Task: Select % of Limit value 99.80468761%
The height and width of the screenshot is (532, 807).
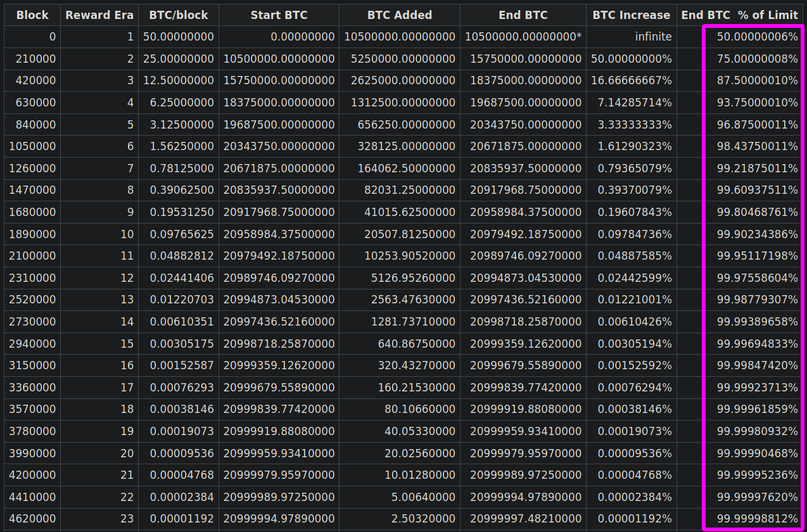Action: [740, 212]
